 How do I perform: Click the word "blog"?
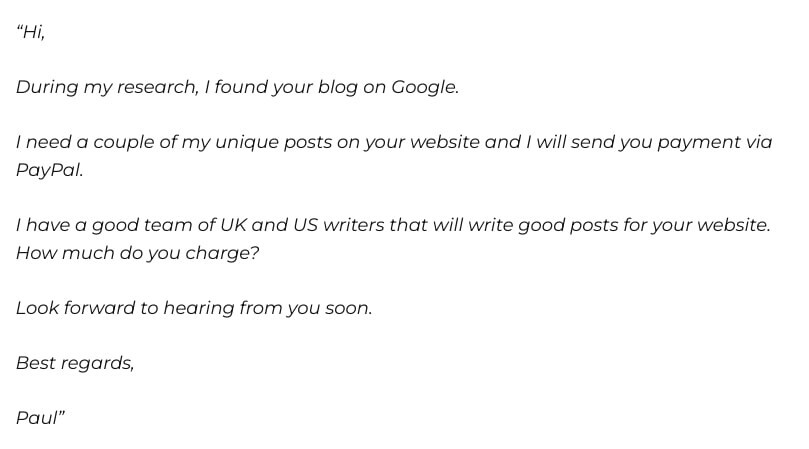coord(336,87)
